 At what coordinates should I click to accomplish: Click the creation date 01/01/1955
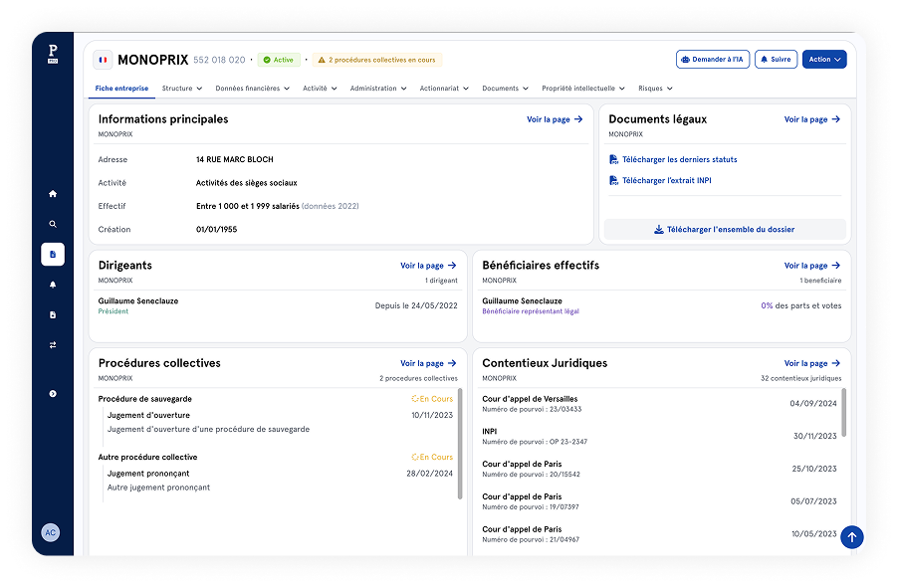point(216,230)
